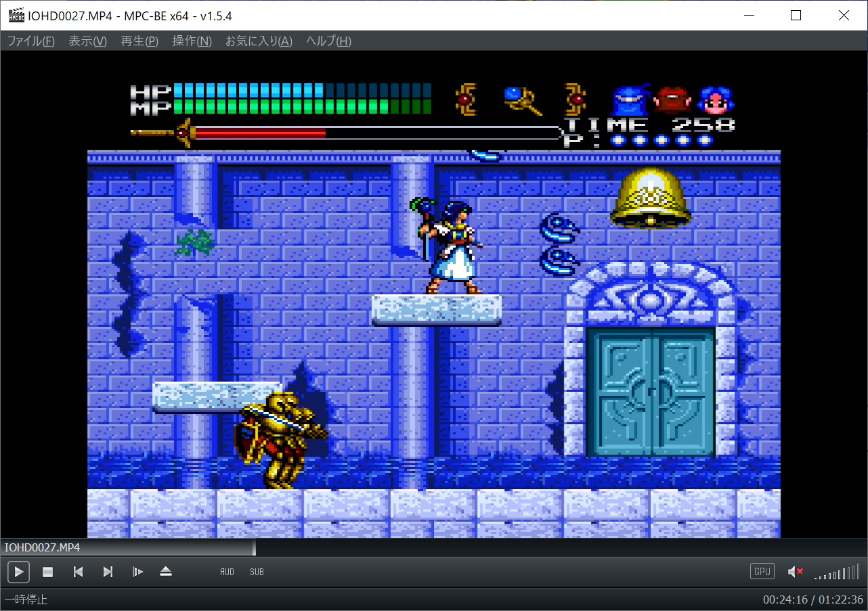Unmute audio via speaker icon
Image resolution: width=868 pixels, height=611 pixels.
[x=796, y=572]
